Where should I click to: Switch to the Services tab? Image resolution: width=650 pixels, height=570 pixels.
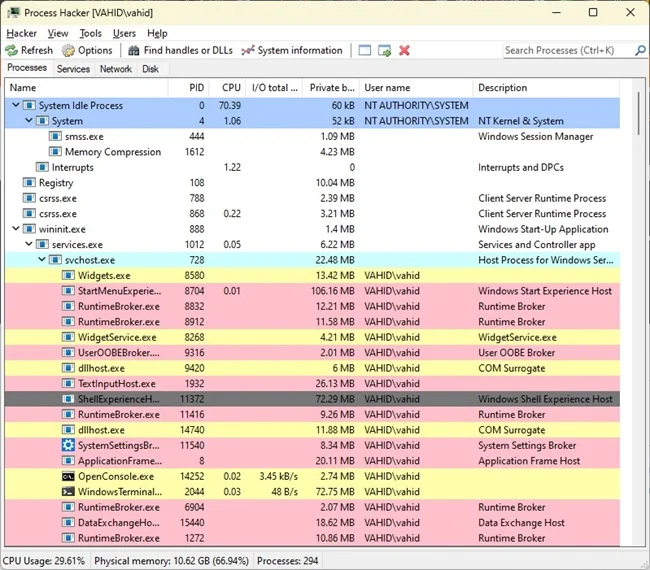click(x=73, y=69)
